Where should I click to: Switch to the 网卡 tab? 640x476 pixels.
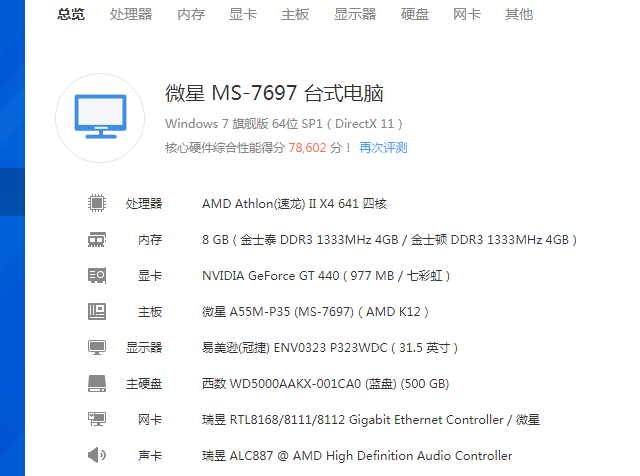[467, 14]
